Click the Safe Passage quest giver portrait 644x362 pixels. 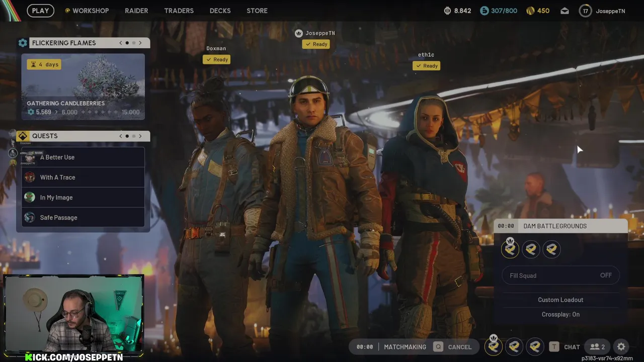pyautogui.click(x=30, y=218)
